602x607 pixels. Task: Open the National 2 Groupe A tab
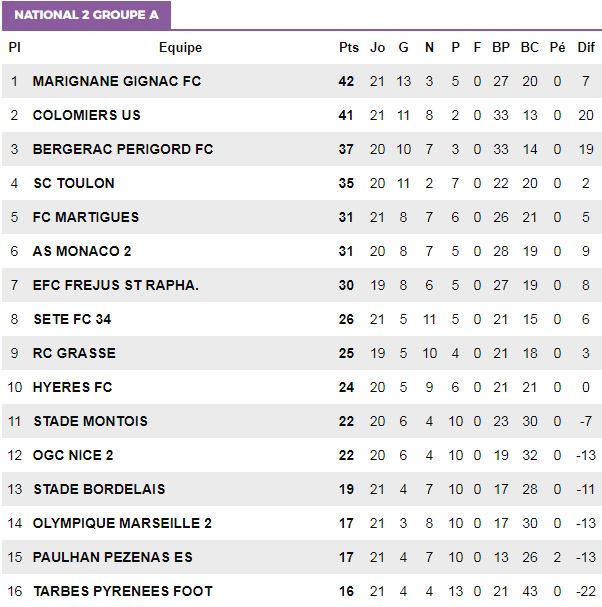coord(86,15)
